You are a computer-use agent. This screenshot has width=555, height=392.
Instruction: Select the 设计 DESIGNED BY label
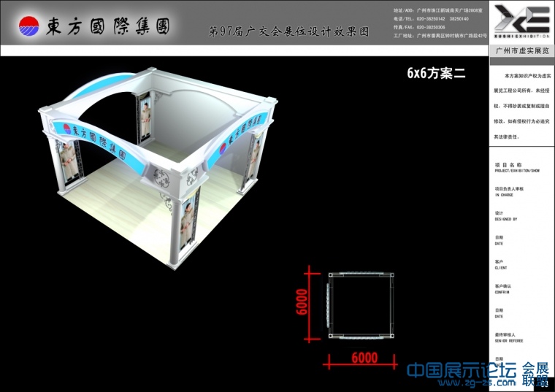506,216
